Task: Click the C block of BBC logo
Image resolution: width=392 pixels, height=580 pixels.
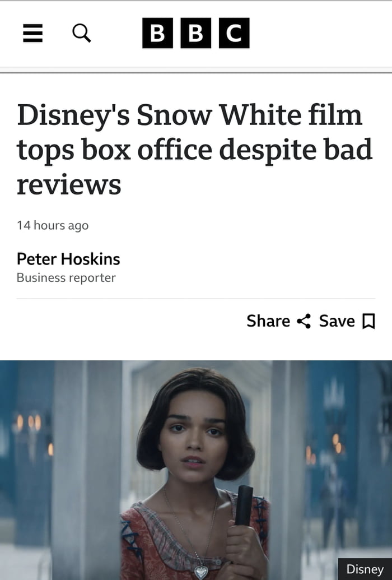Action: point(234,33)
